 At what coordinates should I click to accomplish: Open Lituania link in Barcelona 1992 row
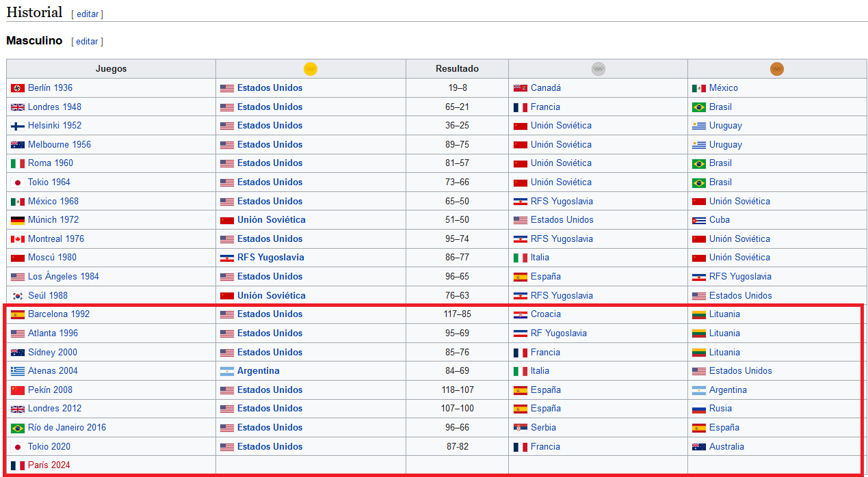725,314
